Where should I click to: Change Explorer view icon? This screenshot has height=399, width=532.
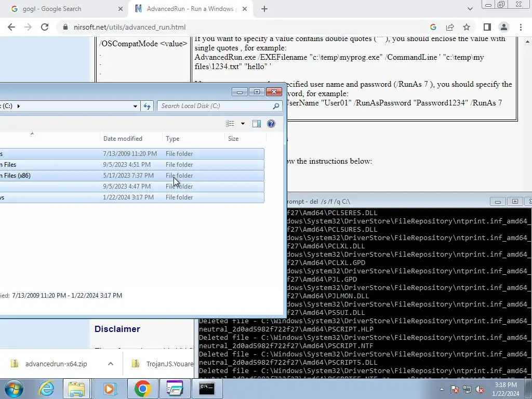tap(230, 124)
